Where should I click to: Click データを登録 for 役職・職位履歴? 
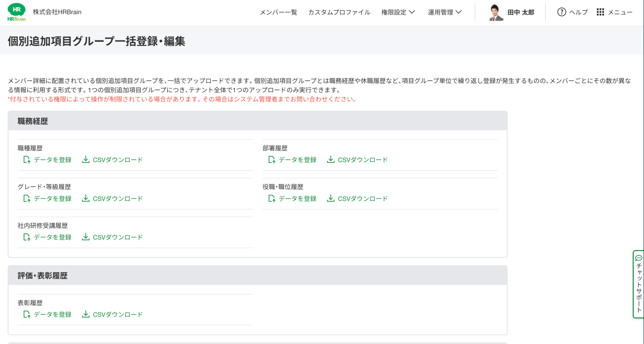point(297,198)
